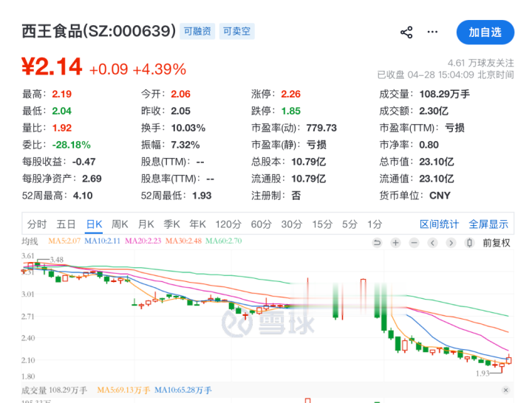Click the 可融资 tag
This screenshot has height=403, width=532.
click(x=197, y=31)
